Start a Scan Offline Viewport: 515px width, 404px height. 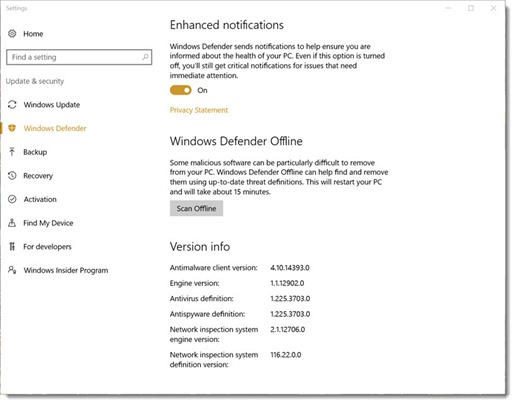(196, 208)
